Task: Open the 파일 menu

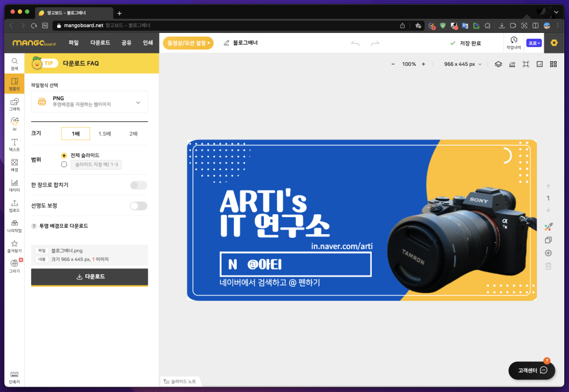Action: click(x=74, y=43)
